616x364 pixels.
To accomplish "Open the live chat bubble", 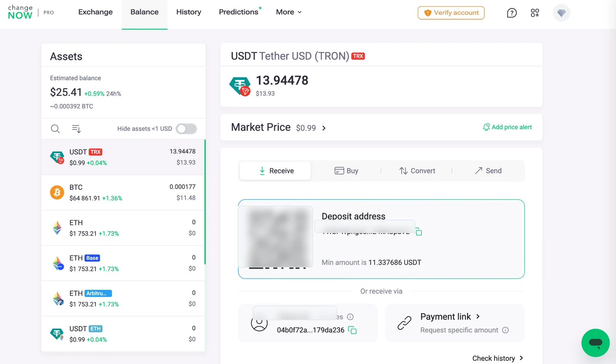I will click(x=596, y=343).
